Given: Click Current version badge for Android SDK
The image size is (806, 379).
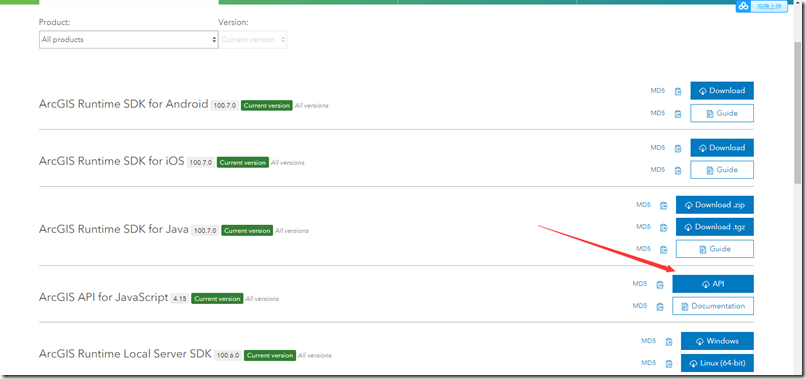Looking at the screenshot, I should point(267,105).
